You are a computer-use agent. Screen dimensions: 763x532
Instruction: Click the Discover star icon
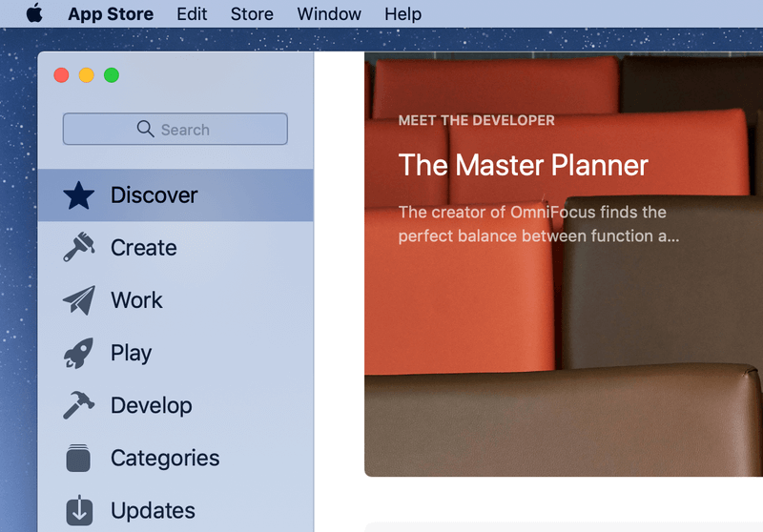coord(79,195)
